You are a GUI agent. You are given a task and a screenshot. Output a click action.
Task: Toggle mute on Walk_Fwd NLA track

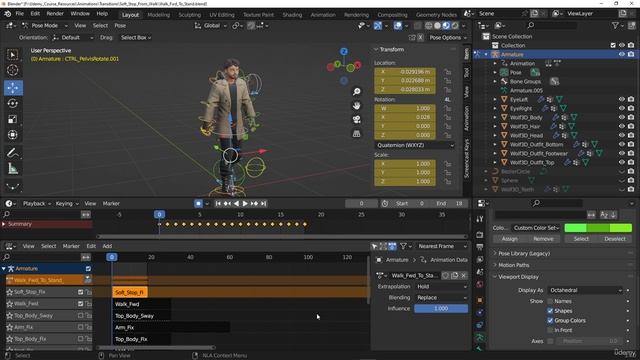(x=80, y=304)
